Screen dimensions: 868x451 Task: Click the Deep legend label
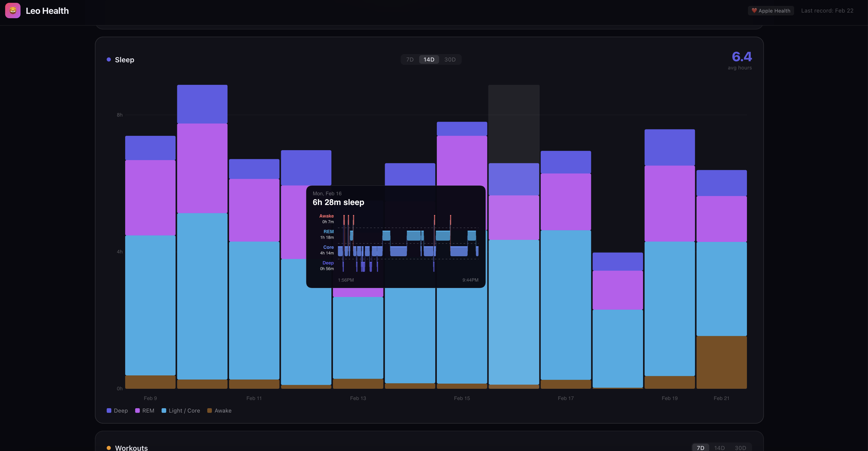pos(121,411)
